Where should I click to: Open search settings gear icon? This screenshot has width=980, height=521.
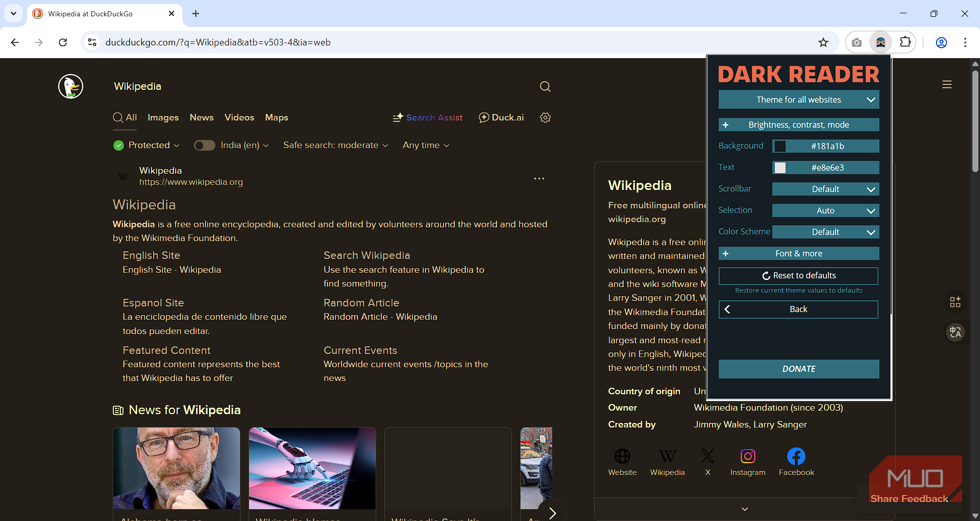pyautogui.click(x=545, y=117)
